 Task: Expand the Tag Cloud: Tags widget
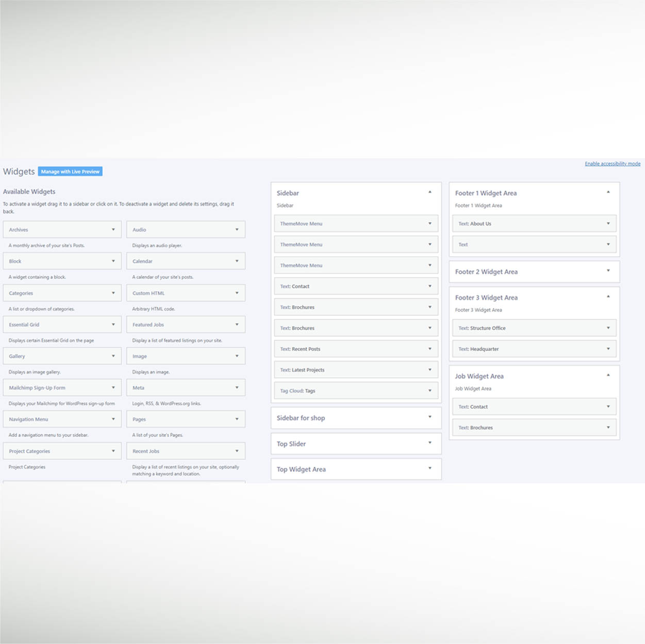click(x=429, y=391)
